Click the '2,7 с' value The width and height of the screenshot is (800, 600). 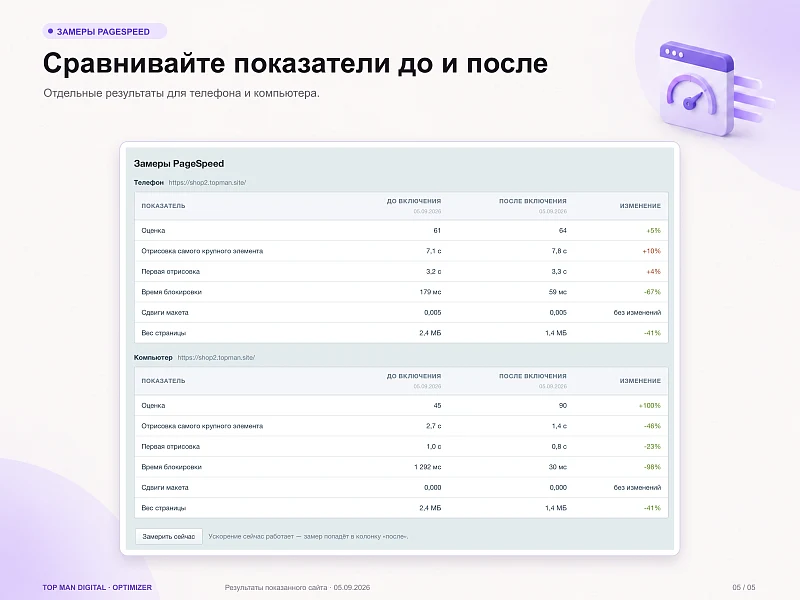point(434,426)
